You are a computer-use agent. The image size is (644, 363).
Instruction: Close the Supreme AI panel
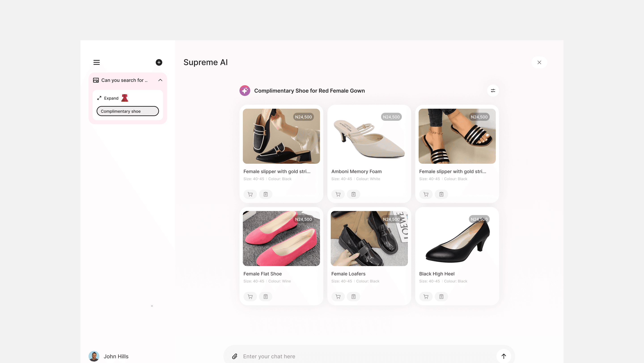point(539,62)
